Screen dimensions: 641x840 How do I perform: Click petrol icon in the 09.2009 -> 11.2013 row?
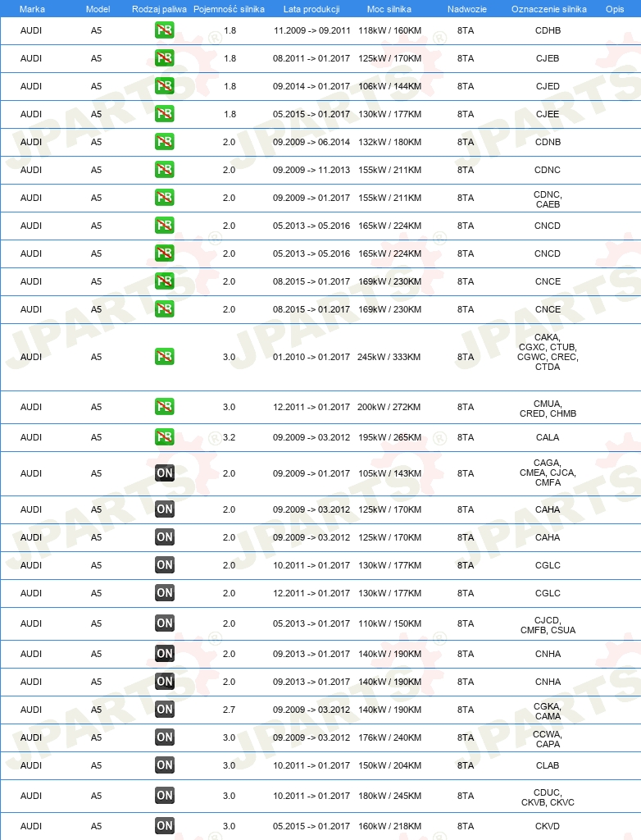coord(165,170)
